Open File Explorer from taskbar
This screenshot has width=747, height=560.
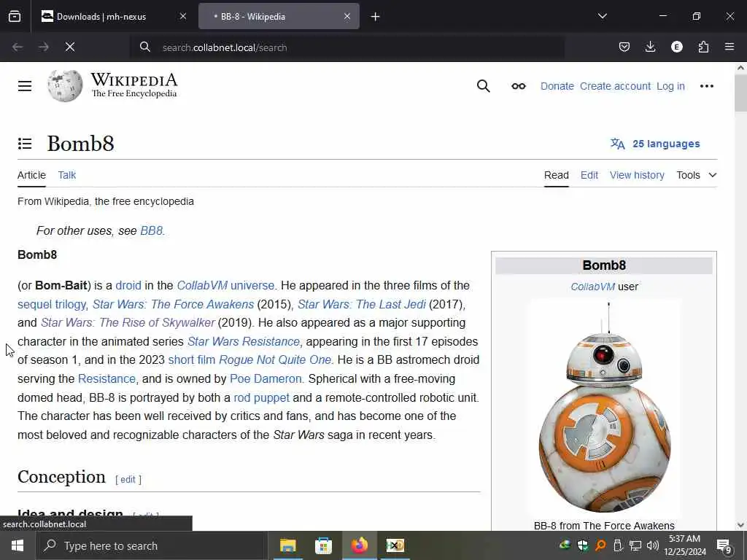287,545
